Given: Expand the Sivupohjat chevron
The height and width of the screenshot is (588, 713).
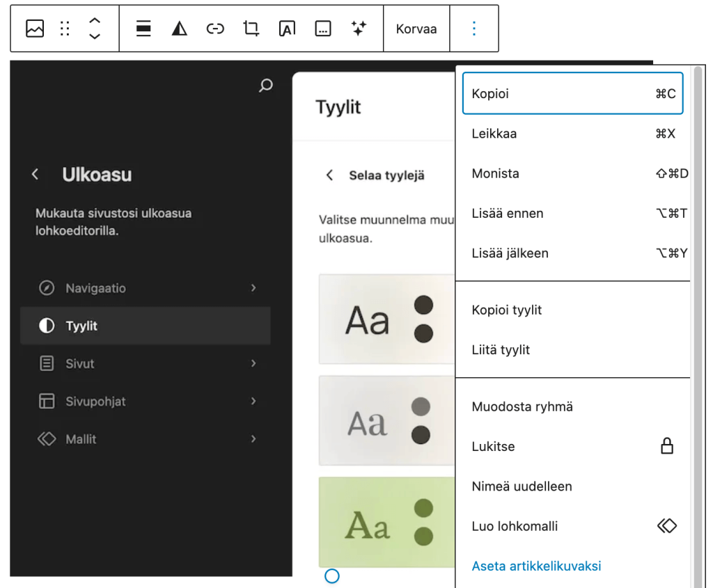Looking at the screenshot, I should [x=253, y=402].
